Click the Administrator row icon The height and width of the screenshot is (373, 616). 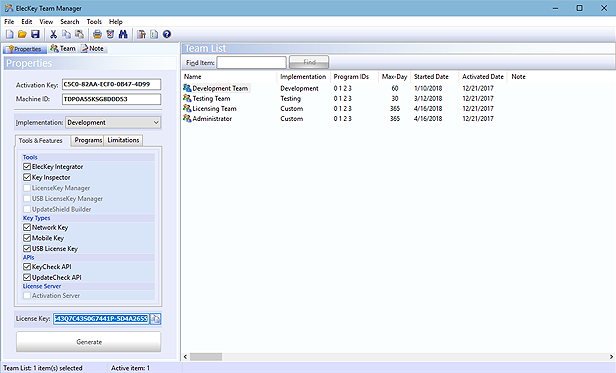click(187, 118)
